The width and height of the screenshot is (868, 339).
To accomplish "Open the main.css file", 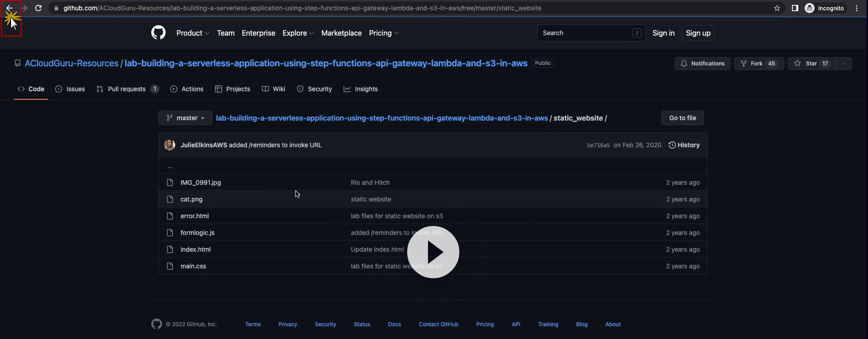I will coord(193,266).
